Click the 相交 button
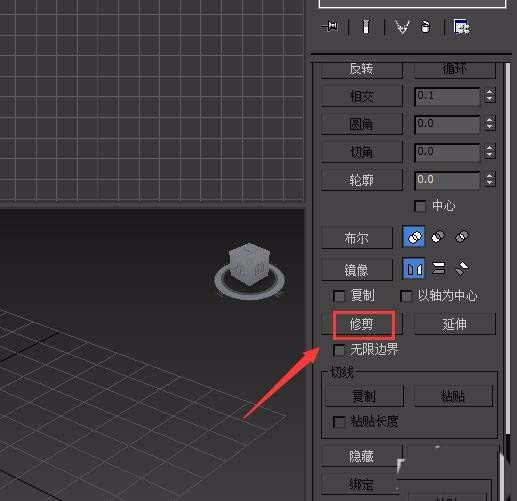 [x=362, y=96]
